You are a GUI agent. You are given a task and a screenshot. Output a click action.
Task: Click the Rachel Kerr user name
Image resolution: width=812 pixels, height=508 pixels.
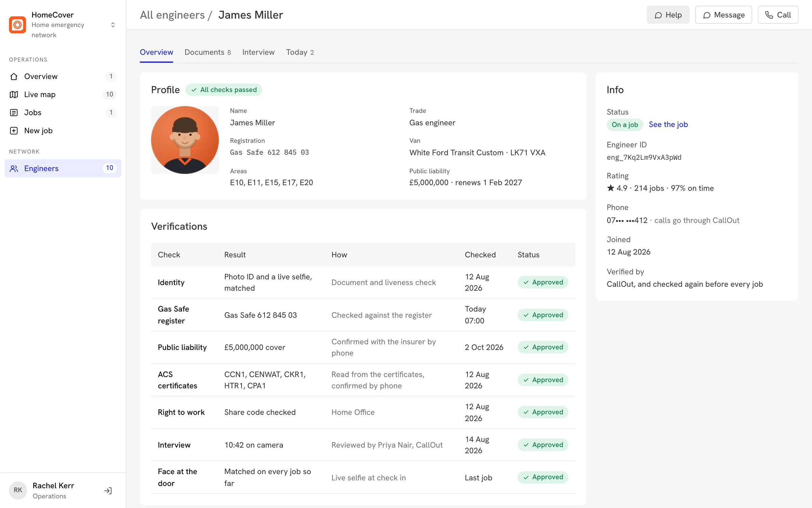pos(53,486)
